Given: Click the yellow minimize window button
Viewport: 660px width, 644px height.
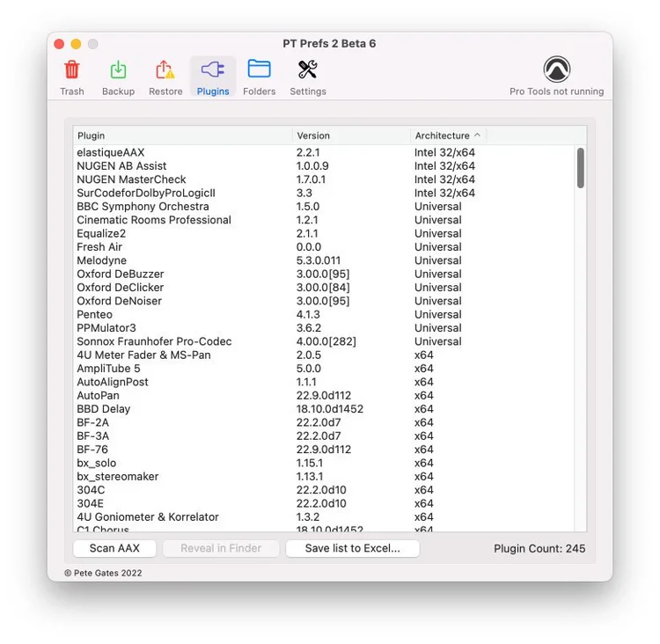Looking at the screenshot, I should point(76,44).
